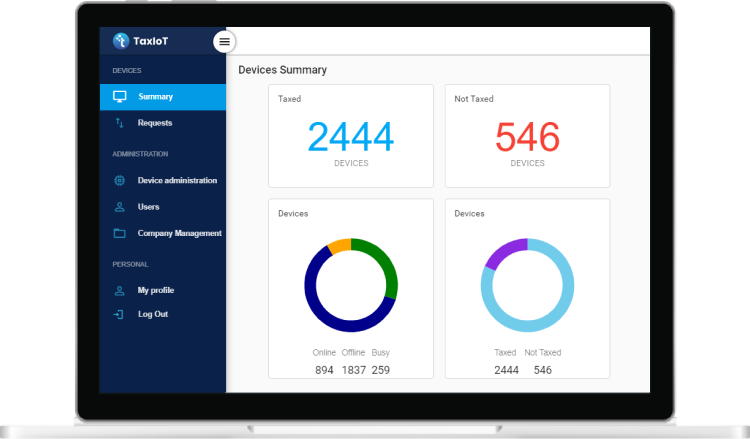The height and width of the screenshot is (439, 750).
Task: Open the Requests menu item
Action: click(x=163, y=123)
